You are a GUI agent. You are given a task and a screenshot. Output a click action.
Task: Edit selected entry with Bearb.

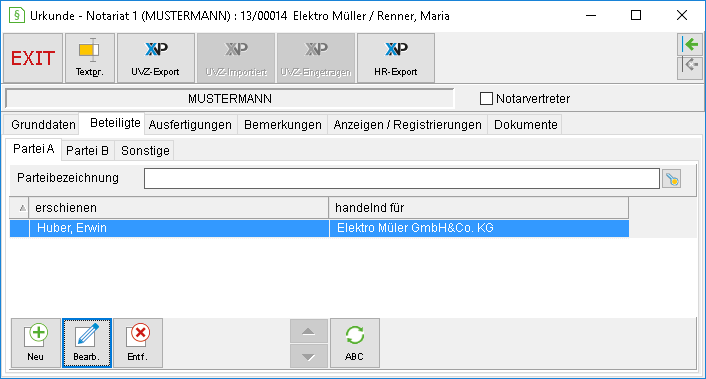click(x=87, y=343)
